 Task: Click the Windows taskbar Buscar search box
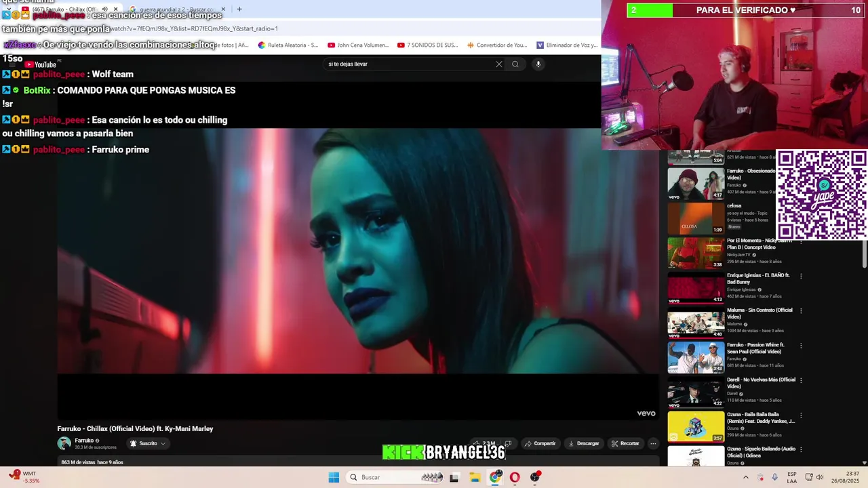[x=393, y=477]
